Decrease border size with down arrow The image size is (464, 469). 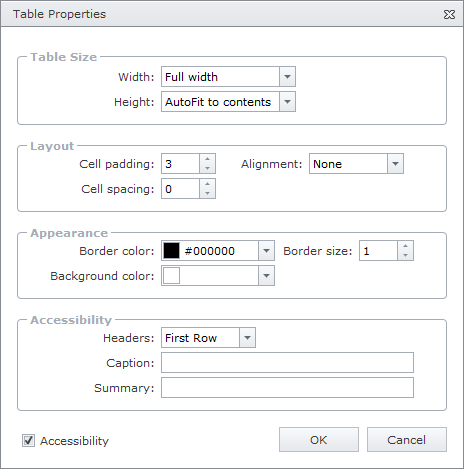[x=405, y=255]
